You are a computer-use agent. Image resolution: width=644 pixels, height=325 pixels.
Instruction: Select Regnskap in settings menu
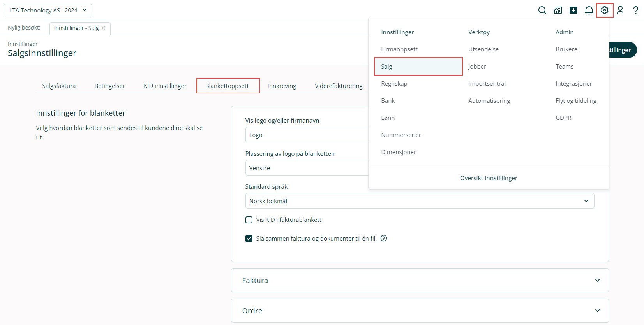pyautogui.click(x=394, y=83)
